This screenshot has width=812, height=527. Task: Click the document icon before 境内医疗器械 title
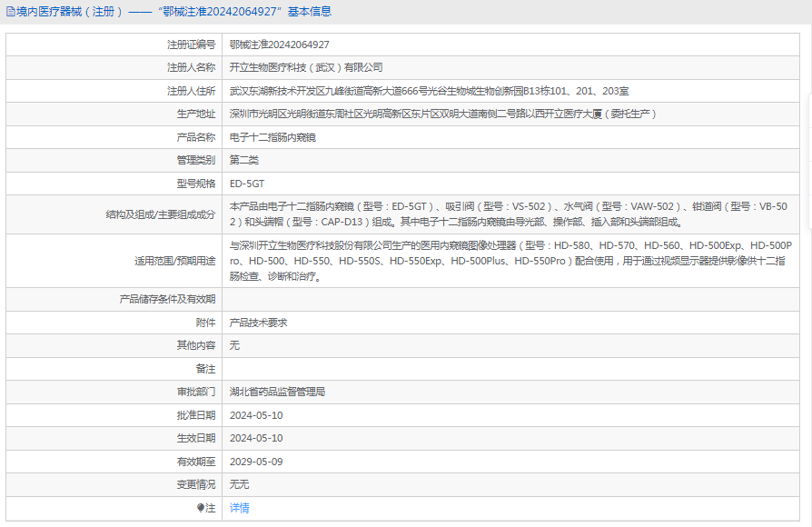10,12
